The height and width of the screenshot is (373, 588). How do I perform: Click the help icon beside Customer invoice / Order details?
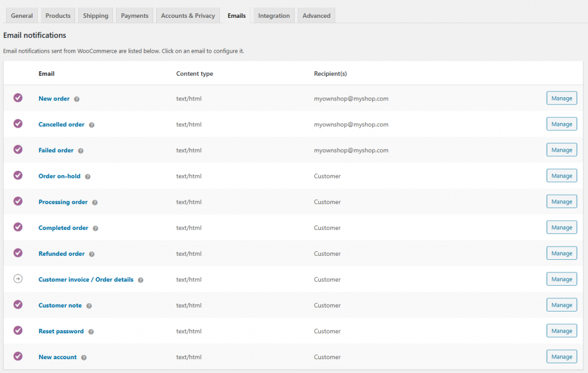[x=140, y=280]
